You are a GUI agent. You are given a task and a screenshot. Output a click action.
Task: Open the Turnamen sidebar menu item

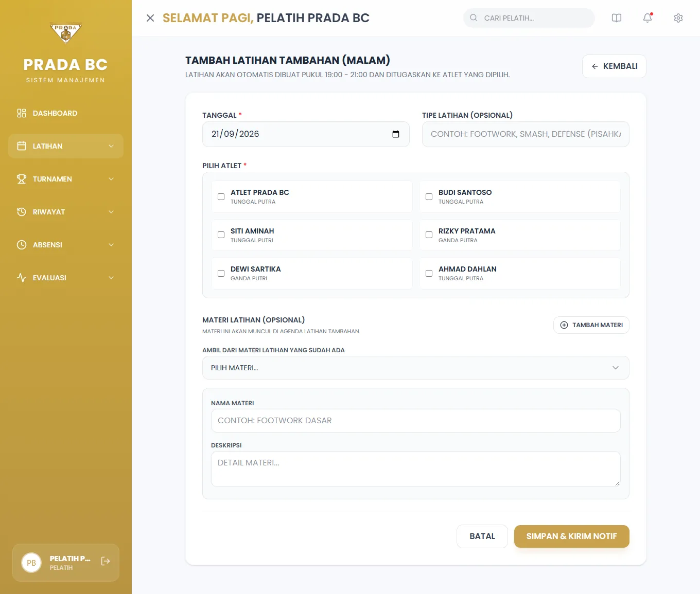(x=66, y=179)
